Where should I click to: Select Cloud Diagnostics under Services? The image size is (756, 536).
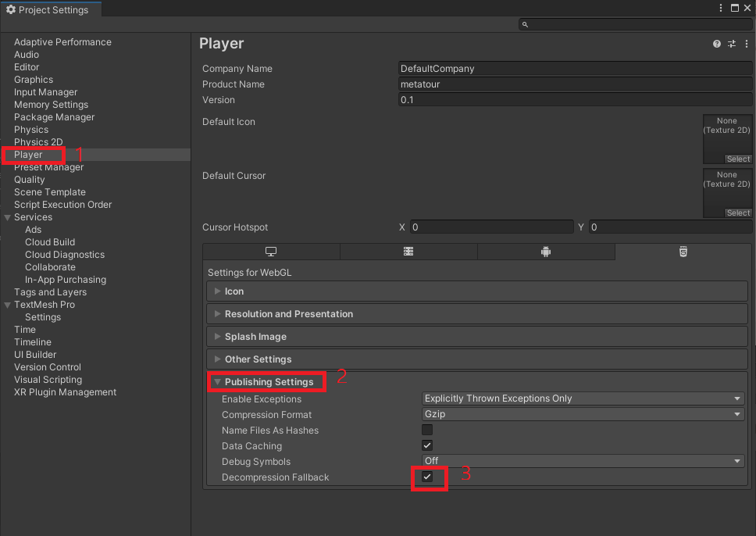pyautogui.click(x=65, y=255)
